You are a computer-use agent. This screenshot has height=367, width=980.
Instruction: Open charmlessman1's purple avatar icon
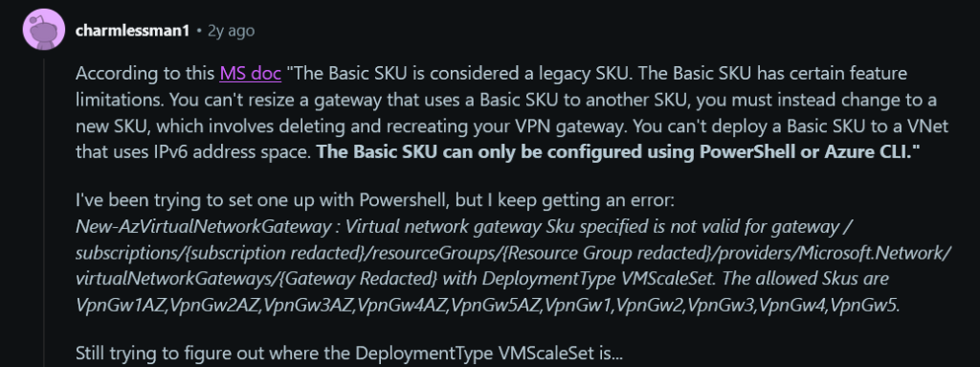pyautogui.click(x=44, y=29)
